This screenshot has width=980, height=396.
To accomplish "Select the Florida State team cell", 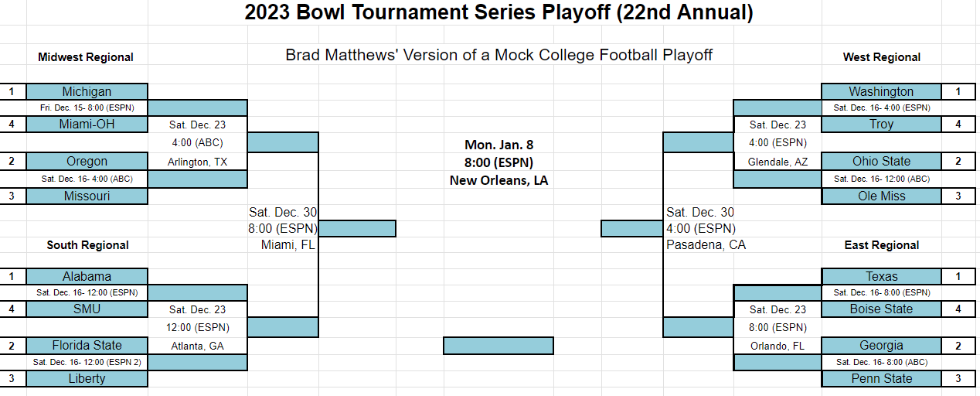I will point(87,345).
